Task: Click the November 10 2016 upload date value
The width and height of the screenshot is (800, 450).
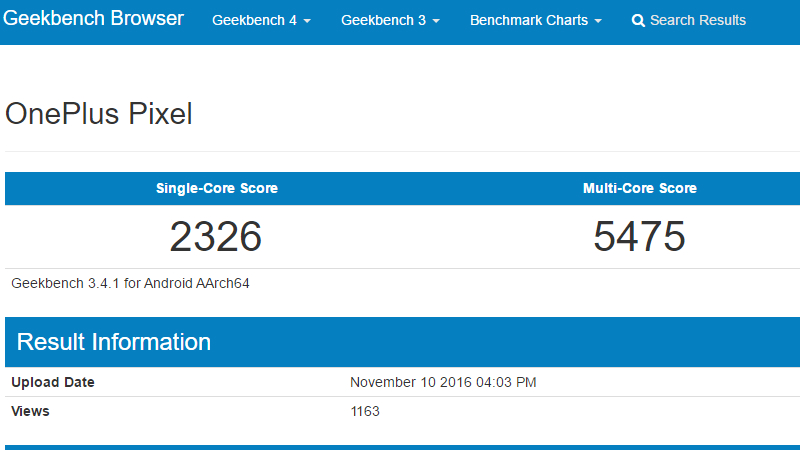Action: coord(443,382)
